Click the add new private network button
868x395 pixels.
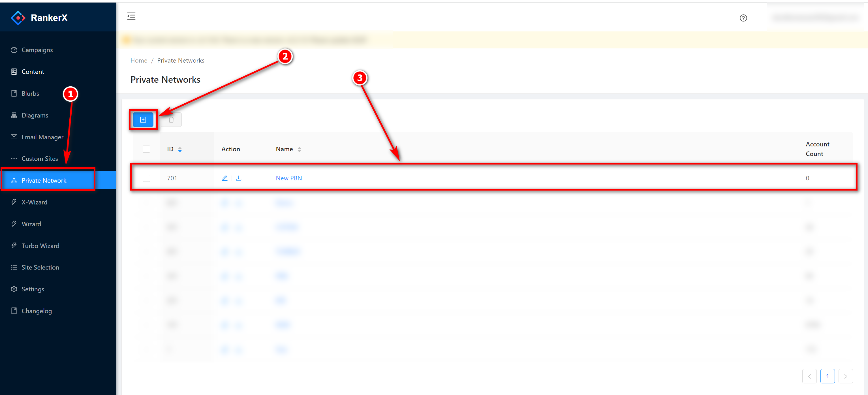[x=143, y=120]
